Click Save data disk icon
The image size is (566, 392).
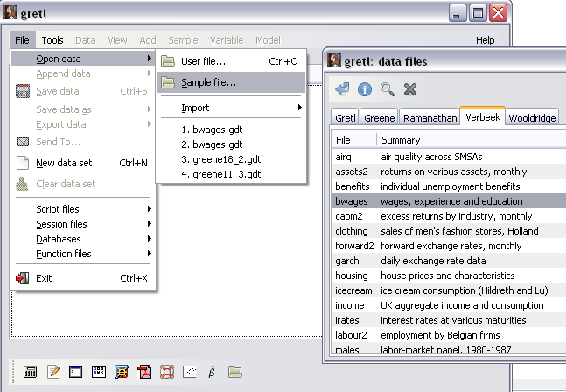click(x=23, y=91)
